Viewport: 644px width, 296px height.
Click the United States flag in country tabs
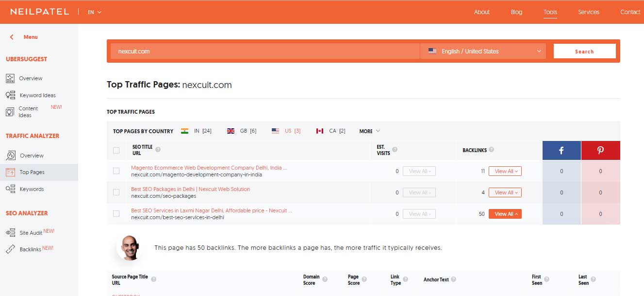pyautogui.click(x=275, y=131)
